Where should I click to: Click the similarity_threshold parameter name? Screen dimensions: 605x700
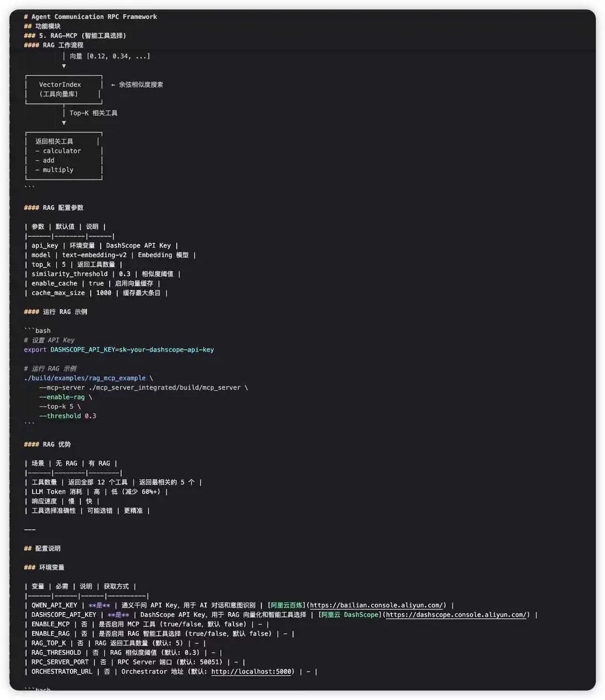click(x=69, y=274)
